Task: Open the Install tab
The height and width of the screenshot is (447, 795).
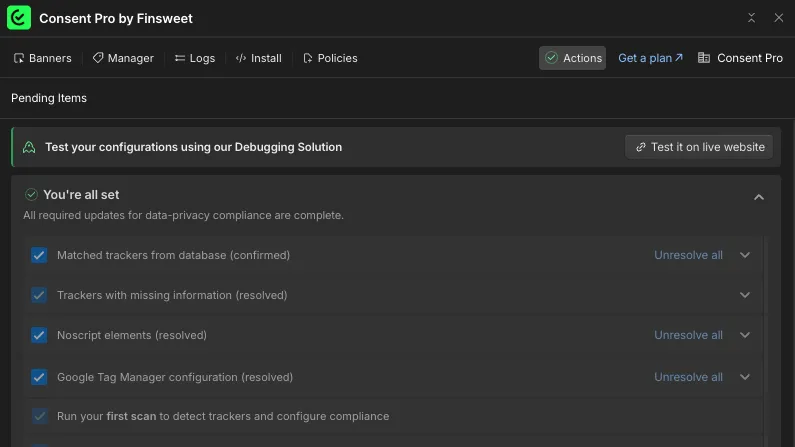Action: [x=259, y=58]
